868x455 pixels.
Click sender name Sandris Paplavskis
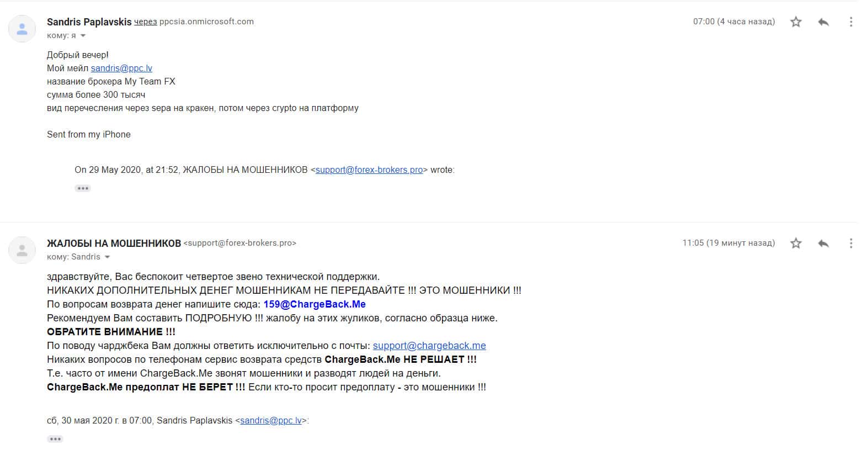pos(89,22)
